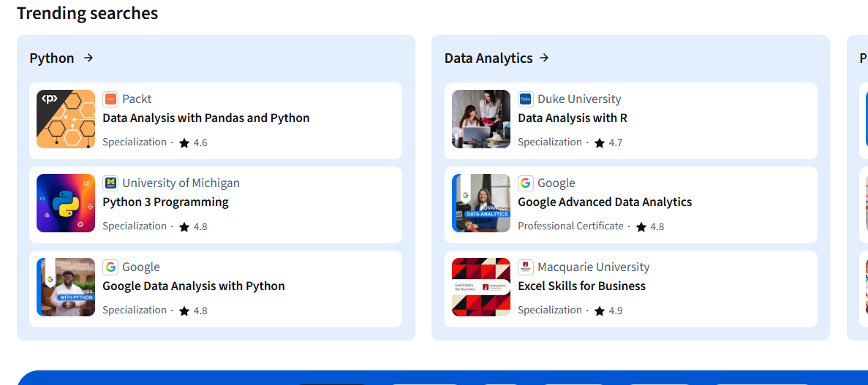Click star icon for Python 3 Programming
Screen dimensions: 868x385
click(x=184, y=226)
